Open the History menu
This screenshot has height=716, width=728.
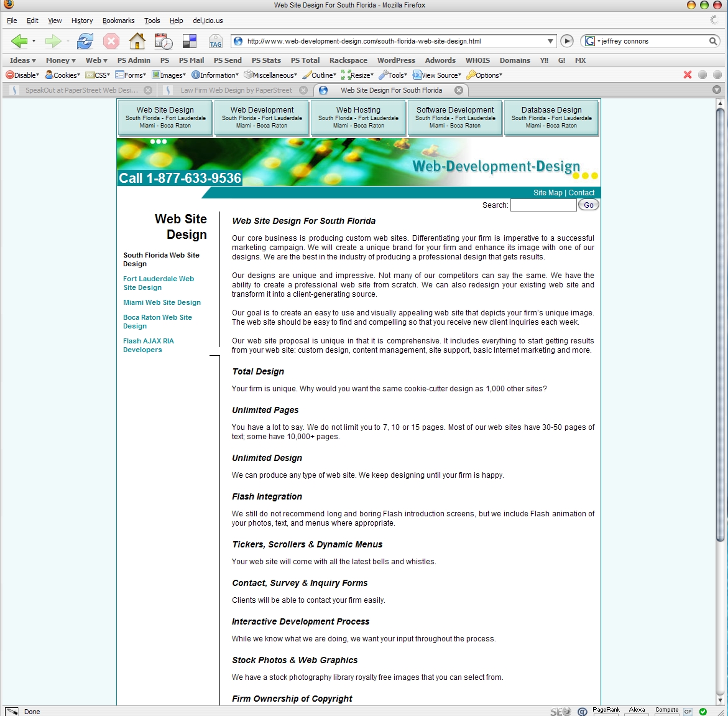tap(82, 21)
